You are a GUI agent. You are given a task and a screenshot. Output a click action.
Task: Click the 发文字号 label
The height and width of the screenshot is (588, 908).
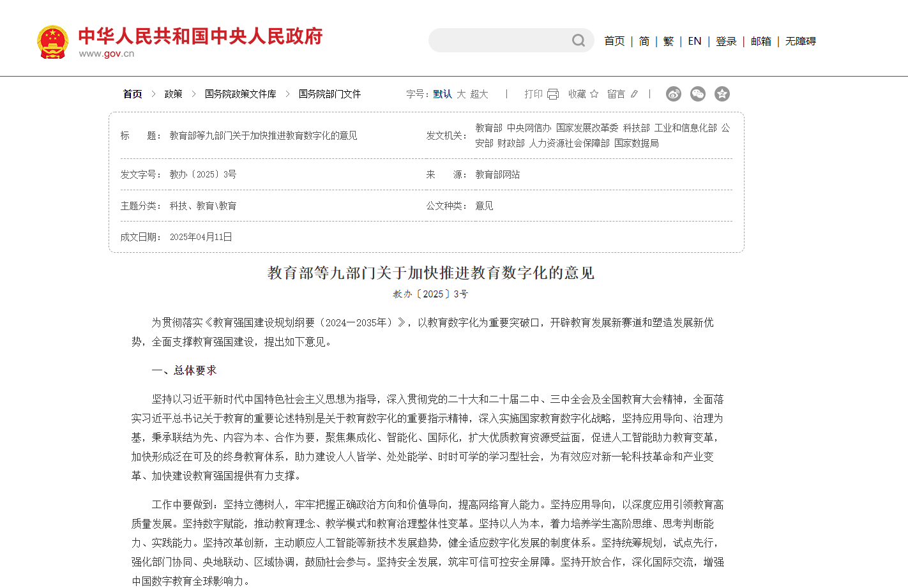point(140,174)
